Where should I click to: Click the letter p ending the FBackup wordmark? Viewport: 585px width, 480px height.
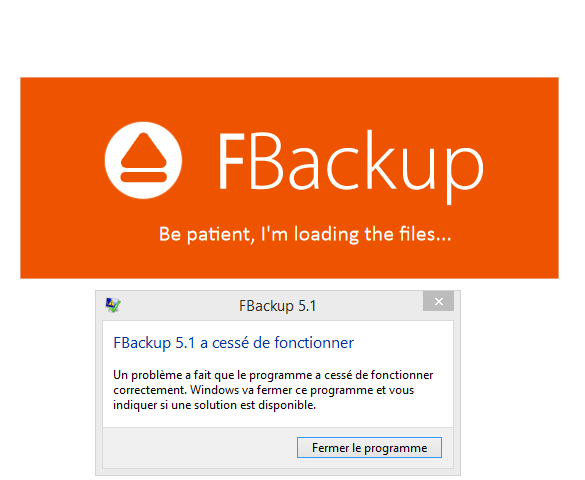pyautogui.click(x=465, y=174)
